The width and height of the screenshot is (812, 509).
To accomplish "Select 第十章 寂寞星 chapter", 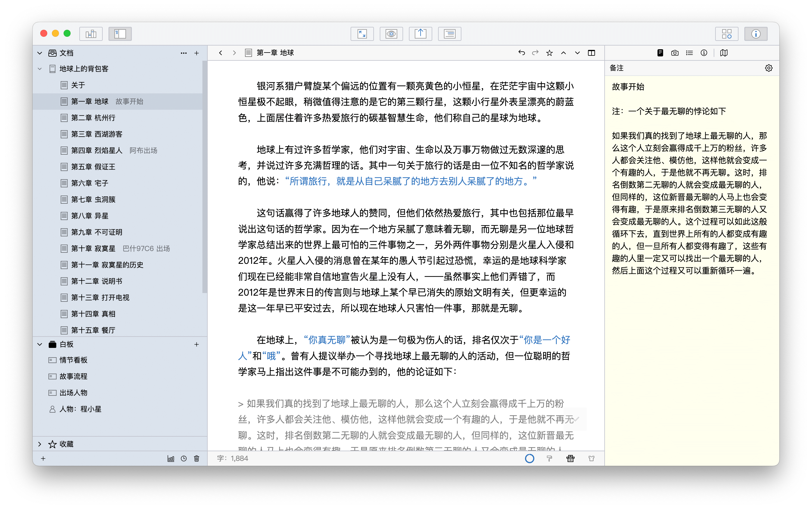I will coord(117,248).
